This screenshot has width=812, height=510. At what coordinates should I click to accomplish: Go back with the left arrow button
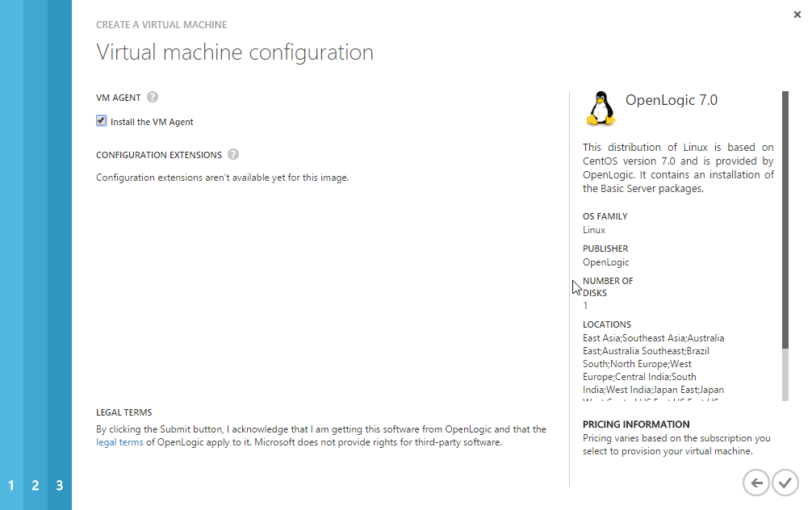(756, 483)
